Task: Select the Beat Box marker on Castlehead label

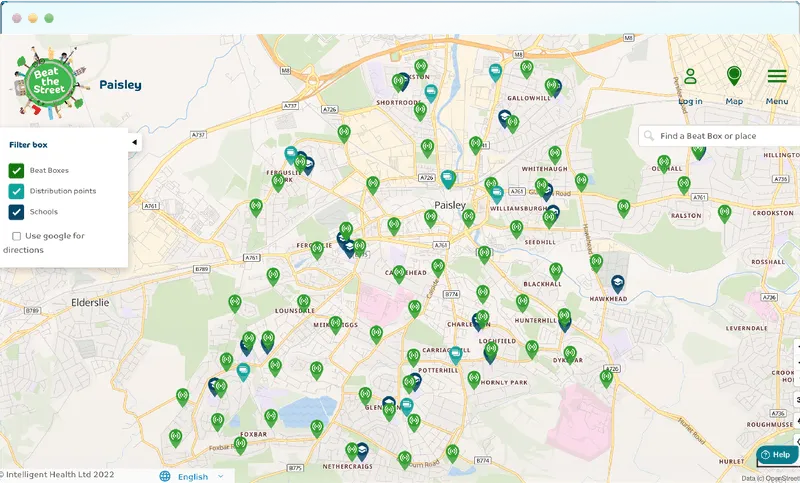Action: [399, 273]
